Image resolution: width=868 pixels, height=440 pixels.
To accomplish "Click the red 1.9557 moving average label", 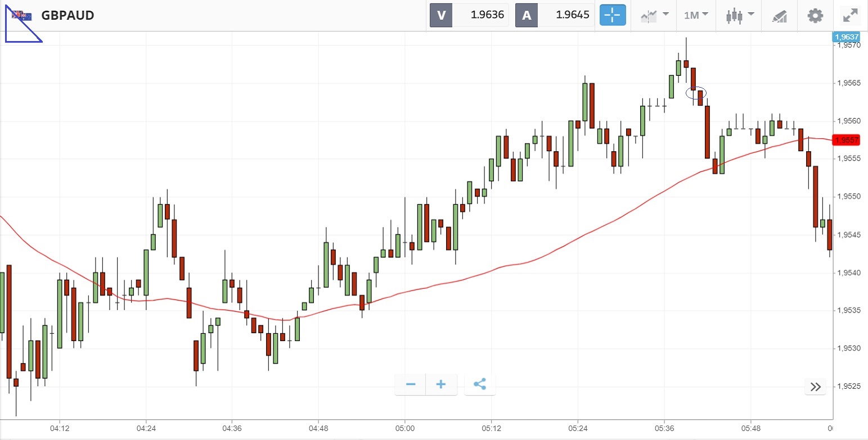I will (846, 140).
